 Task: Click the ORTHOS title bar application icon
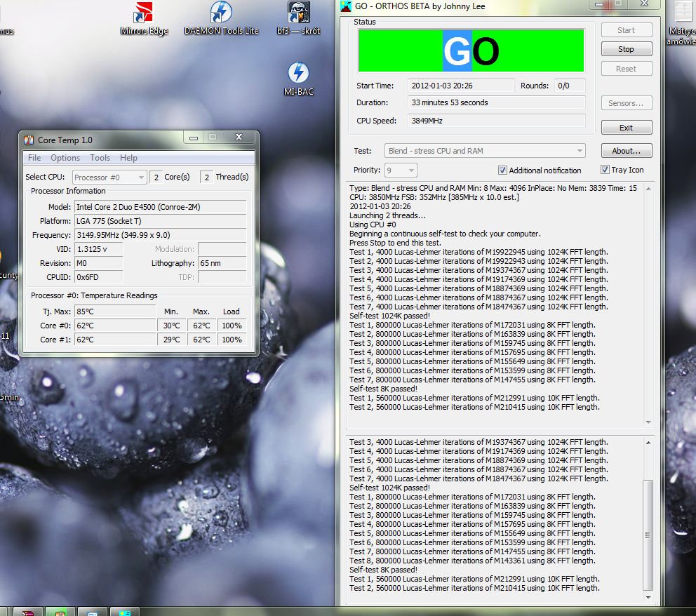coord(345,6)
